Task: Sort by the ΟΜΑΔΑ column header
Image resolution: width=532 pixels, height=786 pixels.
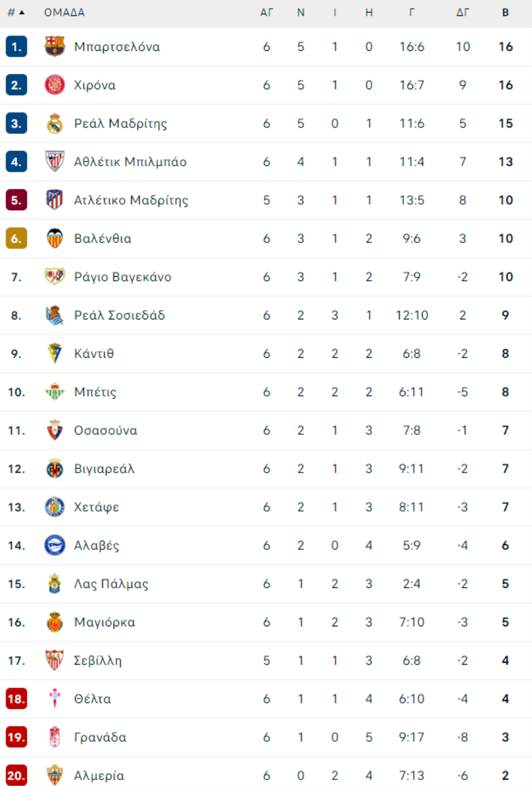Action: (x=64, y=12)
